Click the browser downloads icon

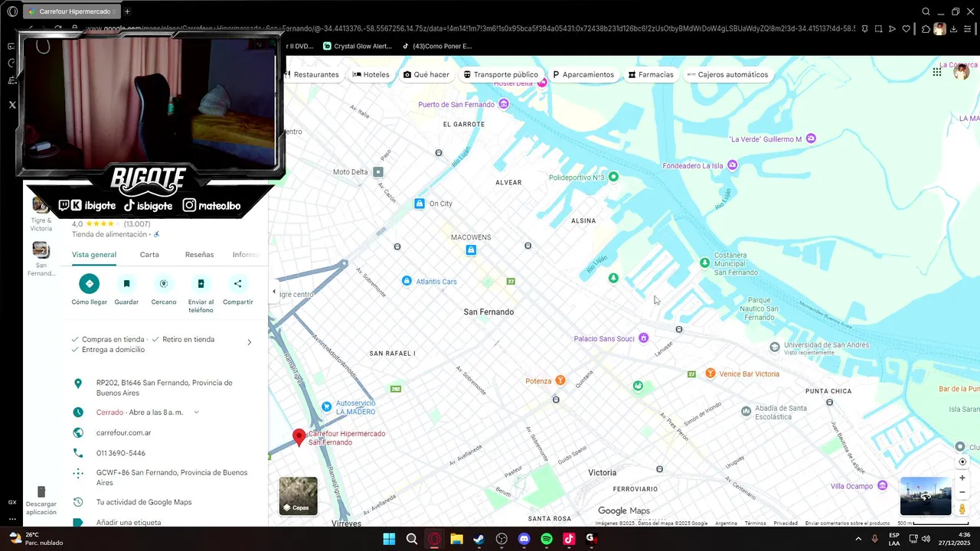pos(954,29)
